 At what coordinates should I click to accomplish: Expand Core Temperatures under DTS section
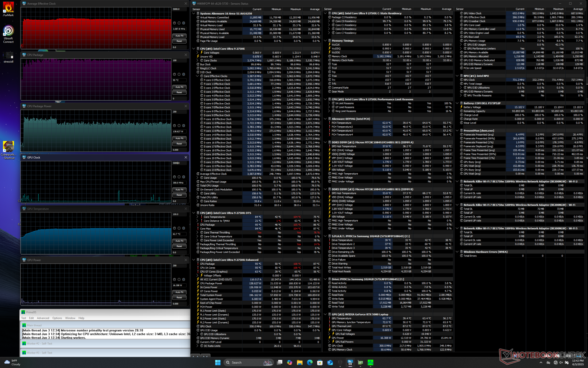198,217
